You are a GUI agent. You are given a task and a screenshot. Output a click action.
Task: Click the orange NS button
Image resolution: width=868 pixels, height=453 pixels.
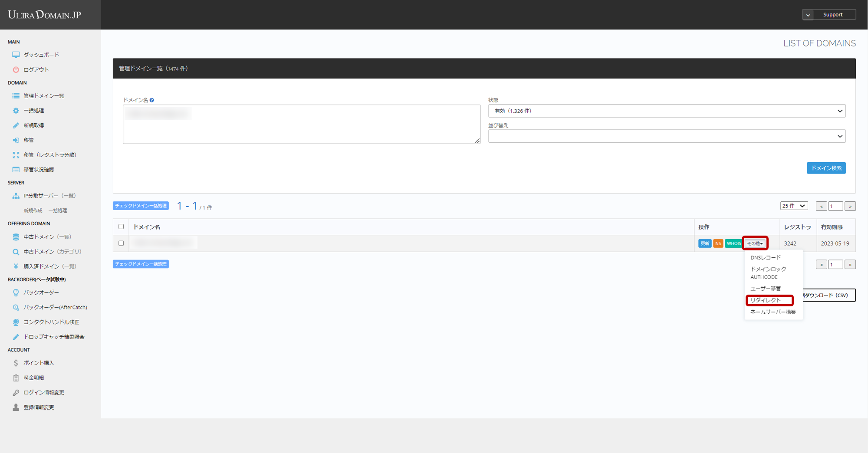[x=718, y=243]
